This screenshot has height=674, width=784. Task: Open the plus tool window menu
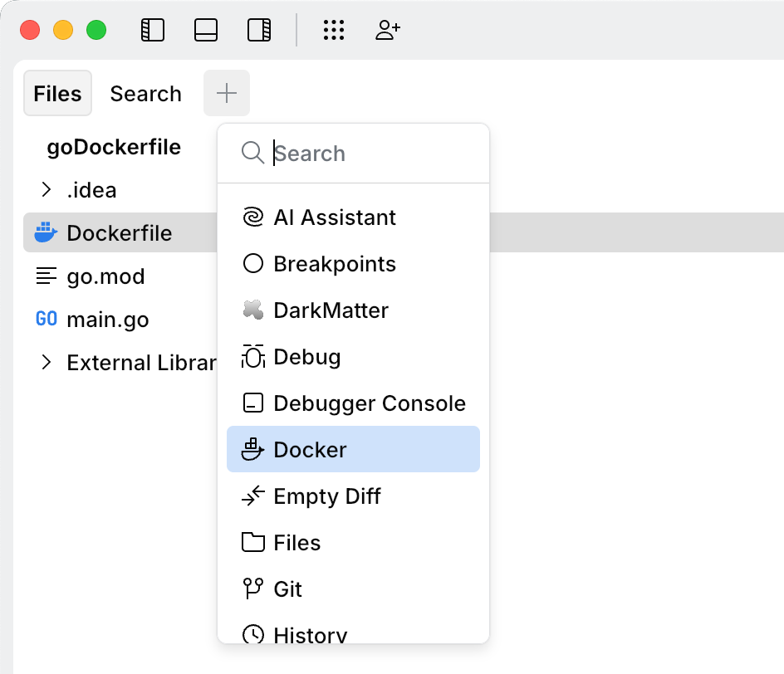pyautogui.click(x=226, y=93)
